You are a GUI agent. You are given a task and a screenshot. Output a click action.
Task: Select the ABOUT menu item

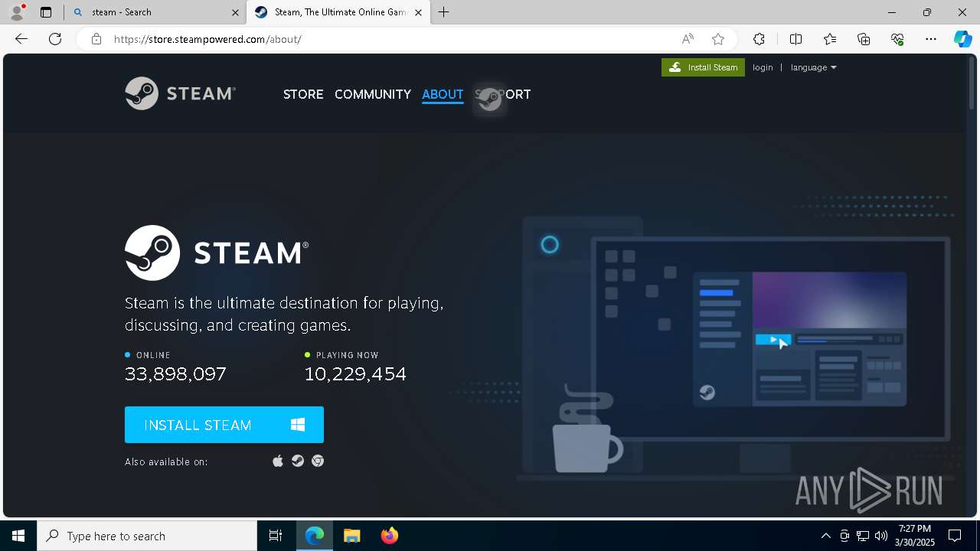[443, 94]
